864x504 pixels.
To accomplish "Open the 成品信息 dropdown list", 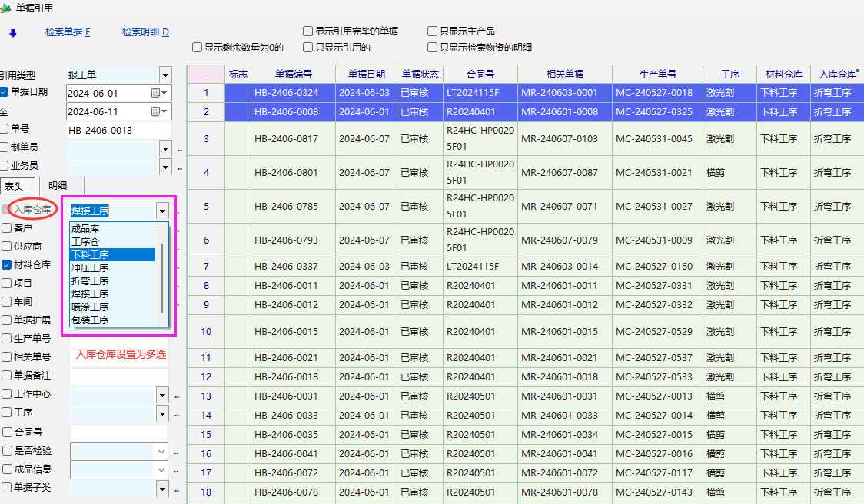I will click(161, 470).
